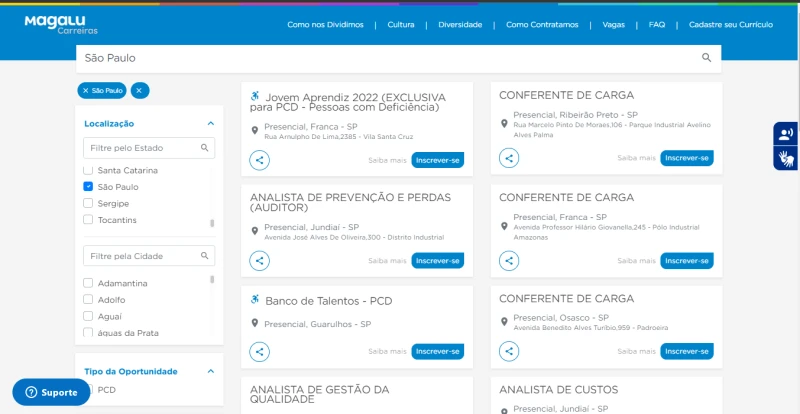The width and height of the screenshot is (800, 414).
Task: Check the Adamantina city checkbox
Action: [x=88, y=283]
